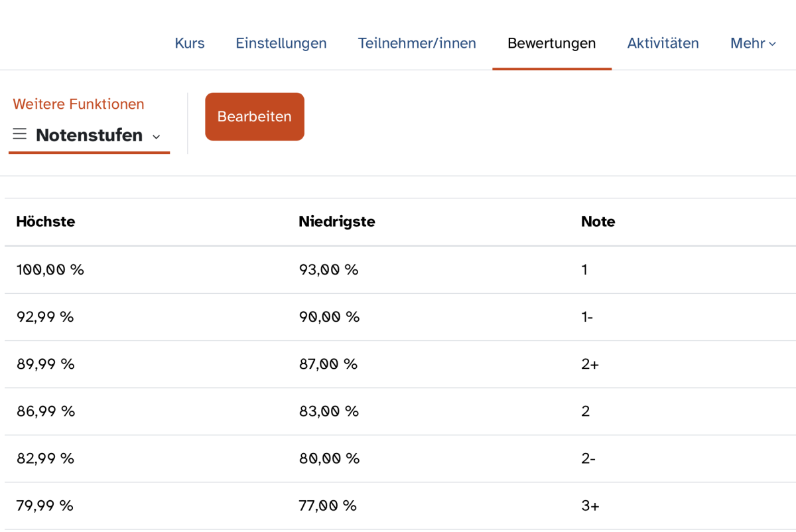The width and height of the screenshot is (796, 532).
Task: Expand the Mehr dropdown menu
Action: coord(752,44)
